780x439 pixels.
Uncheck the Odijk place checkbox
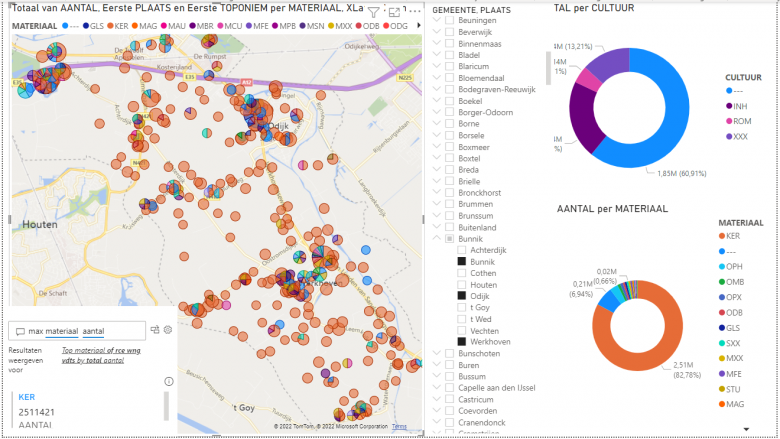461,296
